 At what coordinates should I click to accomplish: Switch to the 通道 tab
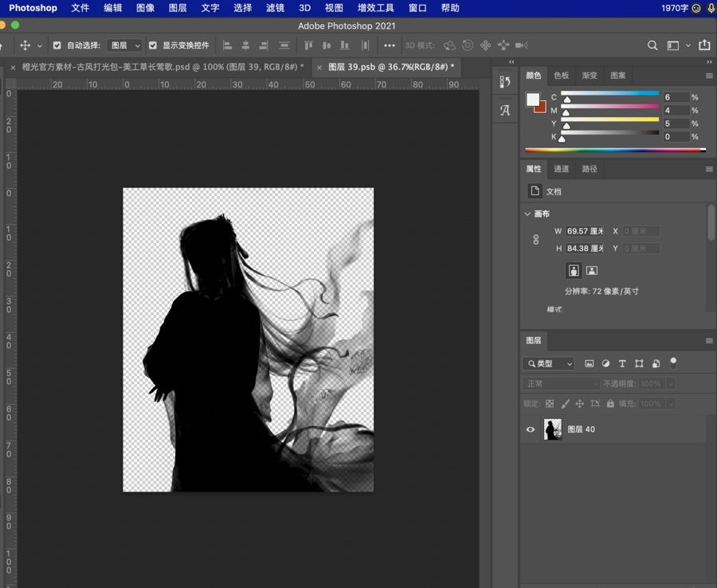coord(562,169)
